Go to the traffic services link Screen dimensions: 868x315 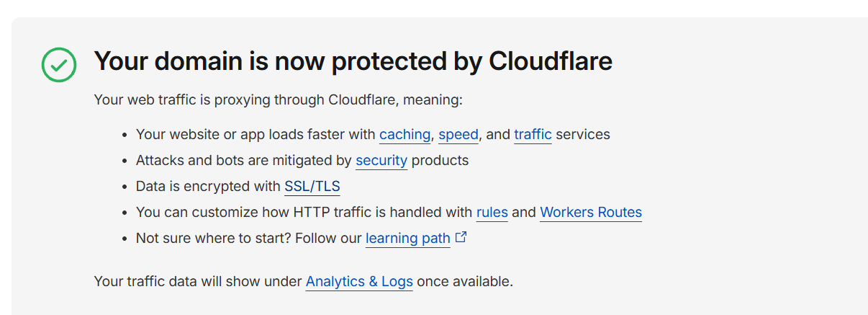533,134
